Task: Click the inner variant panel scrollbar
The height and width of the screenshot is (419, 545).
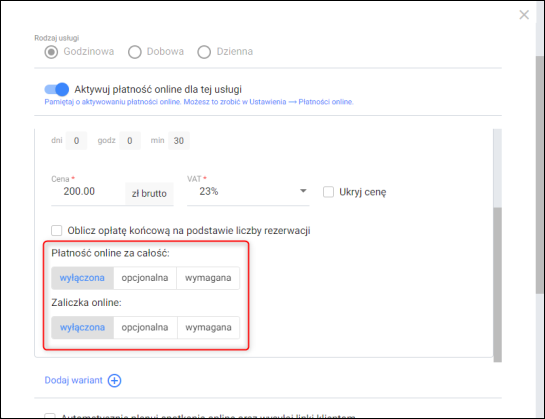Action: point(497,284)
